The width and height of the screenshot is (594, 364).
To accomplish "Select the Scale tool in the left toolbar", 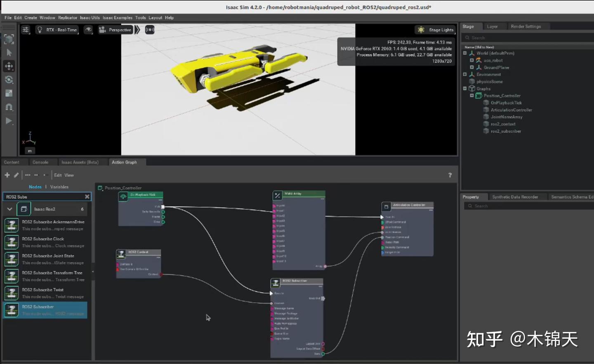I will pos(9,93).
